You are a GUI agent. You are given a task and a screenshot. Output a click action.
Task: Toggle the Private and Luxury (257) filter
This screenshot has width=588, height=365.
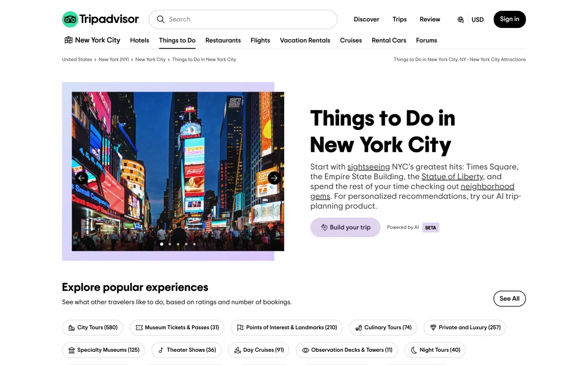coord(465,327)
